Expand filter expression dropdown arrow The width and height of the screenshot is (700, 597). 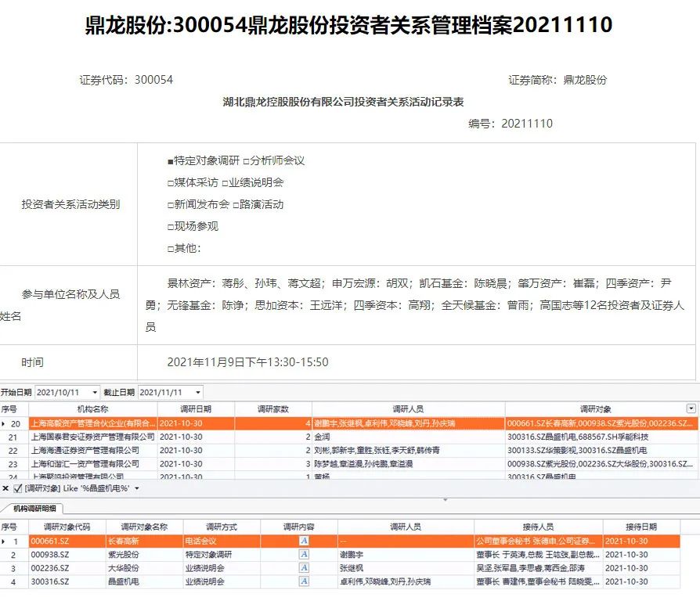[x=136, y=488]
